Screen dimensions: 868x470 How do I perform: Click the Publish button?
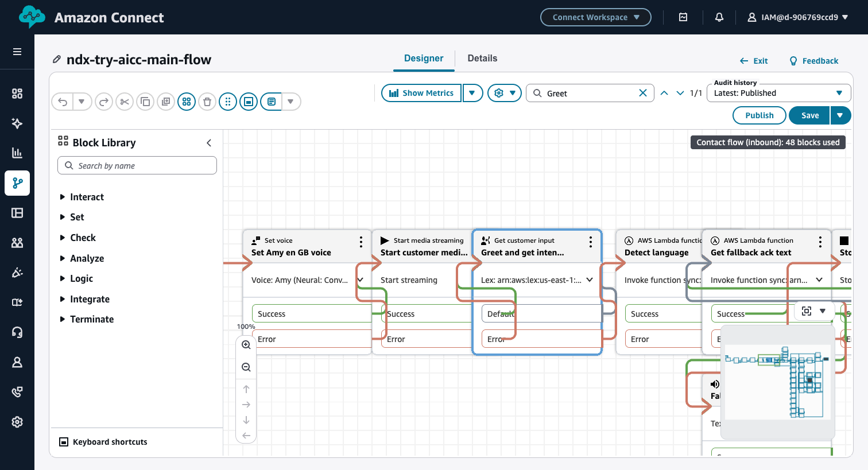pyautogui.click(x=759, y=115)
